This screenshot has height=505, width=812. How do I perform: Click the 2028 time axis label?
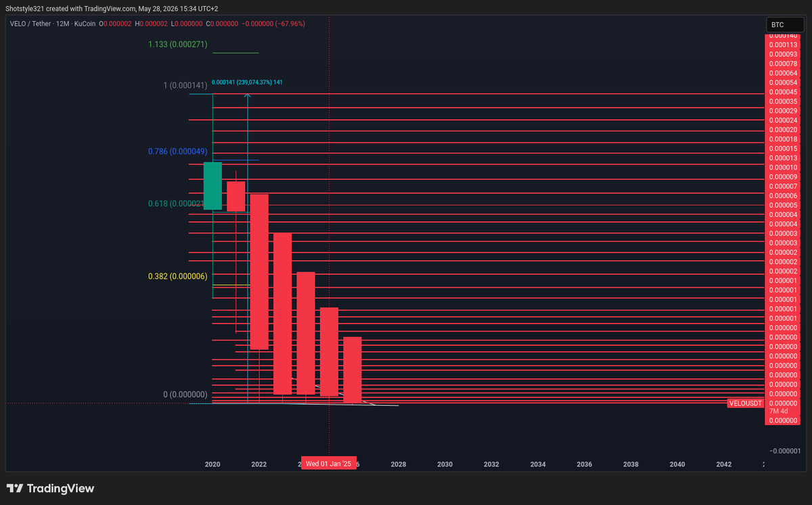click(399, 464)
